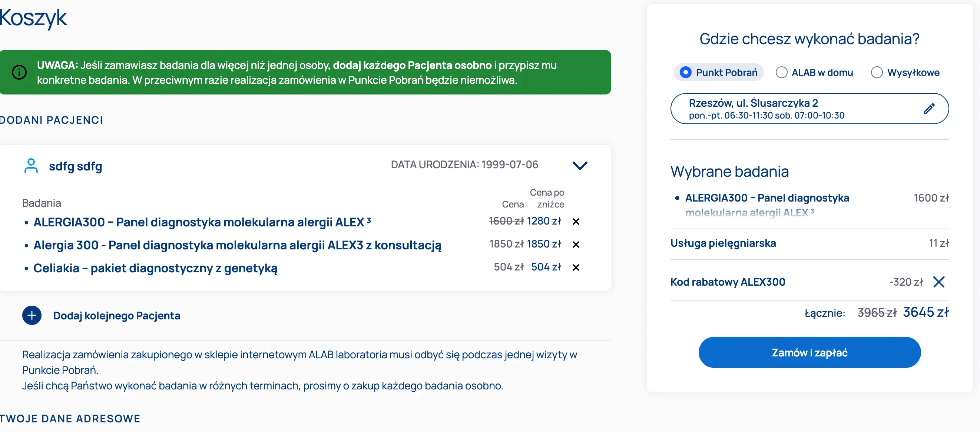The height and width of the screenshot is (432, 980).
Task: Click info icon in green warning banner
Action: tap(19, 72)
